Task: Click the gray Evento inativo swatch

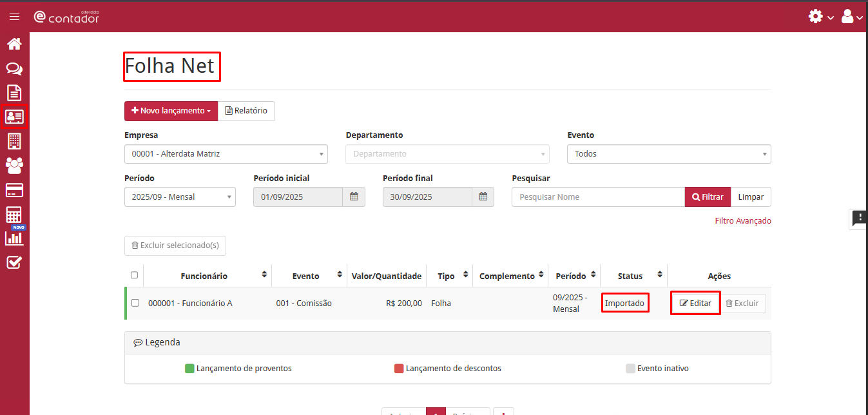Action: 630,369
